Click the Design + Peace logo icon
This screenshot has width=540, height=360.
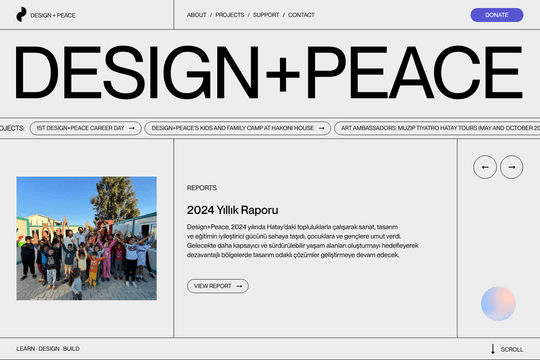pos(21,14)
